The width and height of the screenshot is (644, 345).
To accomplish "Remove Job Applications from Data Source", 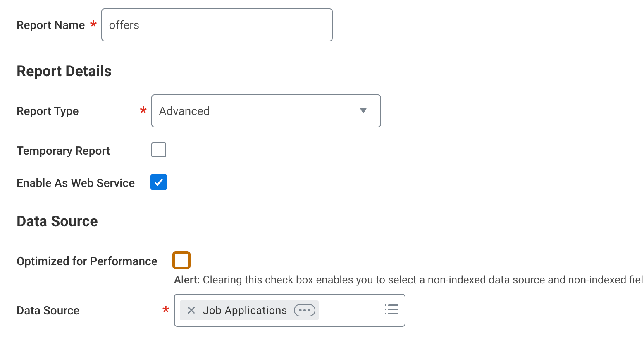I will point(191,310).
